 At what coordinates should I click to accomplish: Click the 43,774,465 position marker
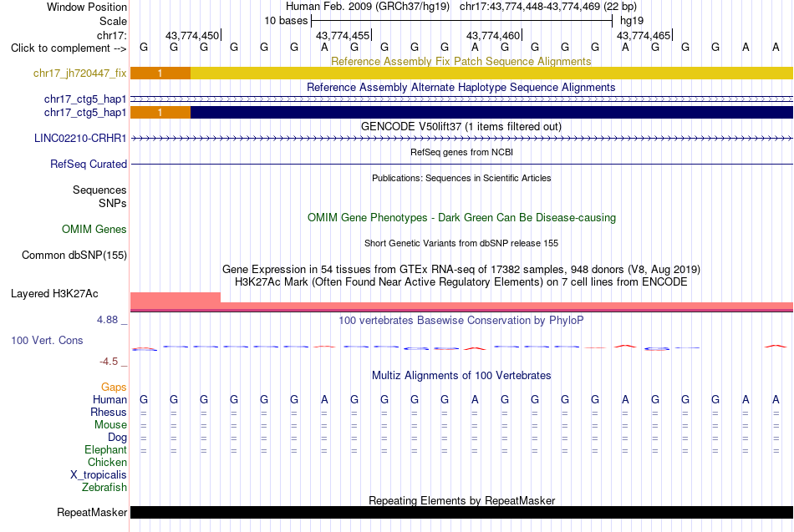tap(644, 35)
